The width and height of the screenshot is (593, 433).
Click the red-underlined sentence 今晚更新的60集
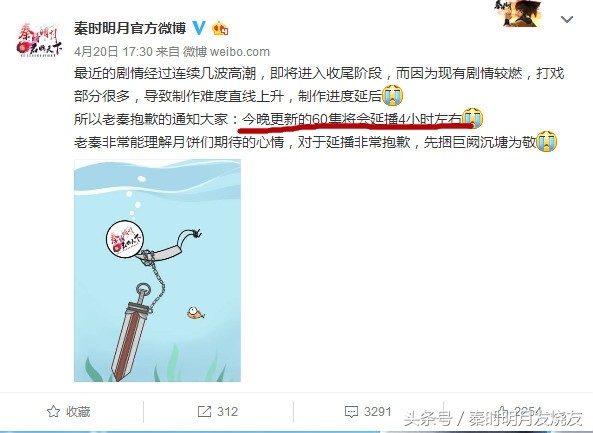coord(352,119)
